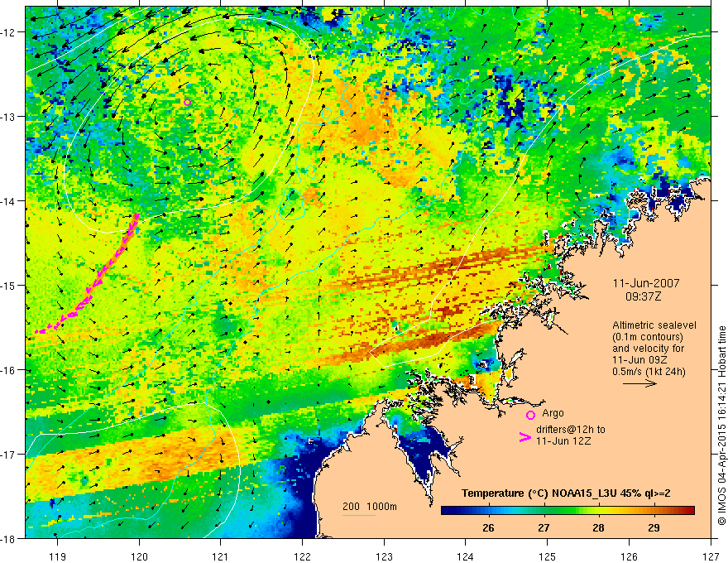Click the 'Argo' legend label
728x563 pixels.
[x=553, y=413]
